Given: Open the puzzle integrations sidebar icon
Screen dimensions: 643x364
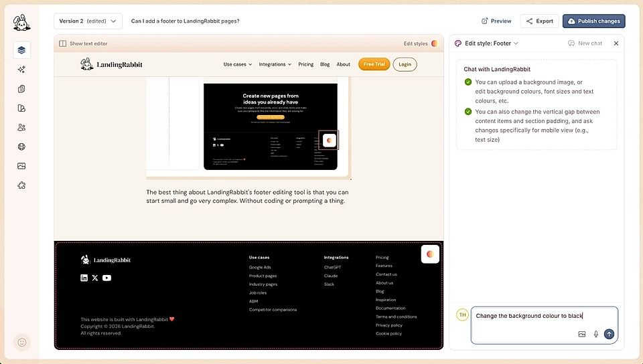Looking at the screenshot, I should point(21,185).
